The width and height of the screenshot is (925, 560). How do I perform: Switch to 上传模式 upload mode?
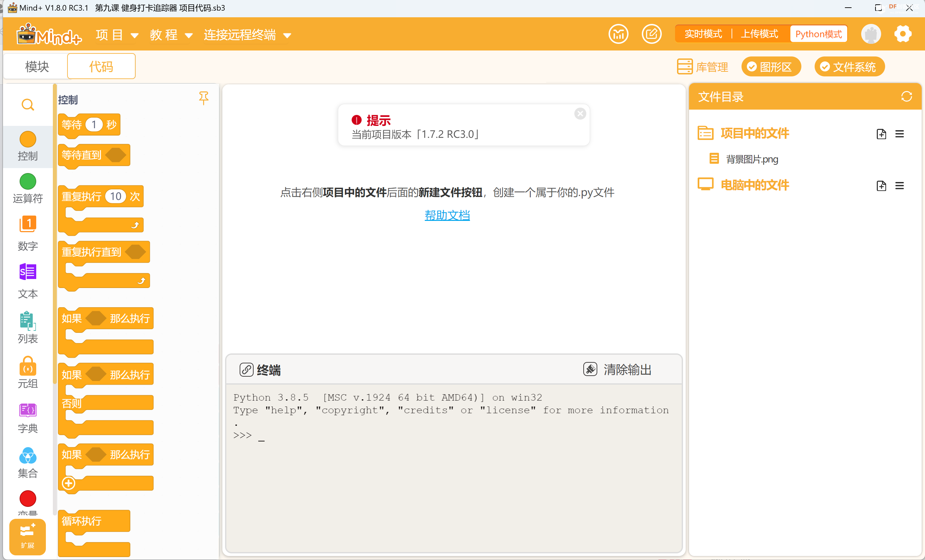pyautogui.click(x=759, y=34)
